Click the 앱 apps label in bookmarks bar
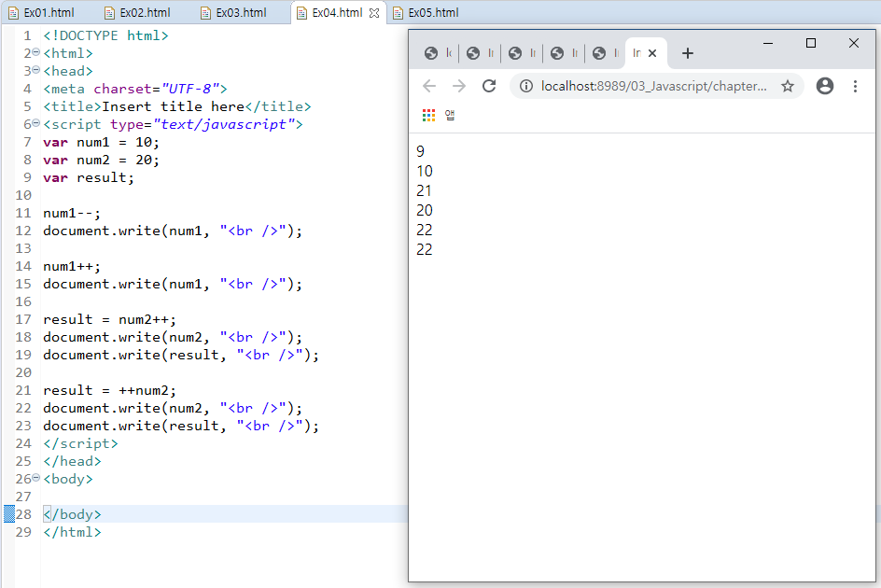The height and width of the screenshot is (588, 881). (450, 115)
